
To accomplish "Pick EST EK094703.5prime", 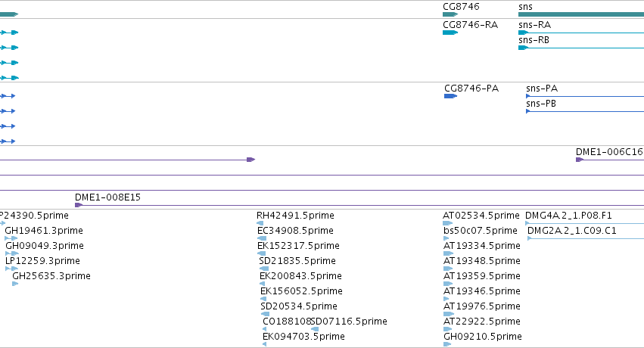I will pyautogui.click(x=303, y=337).
